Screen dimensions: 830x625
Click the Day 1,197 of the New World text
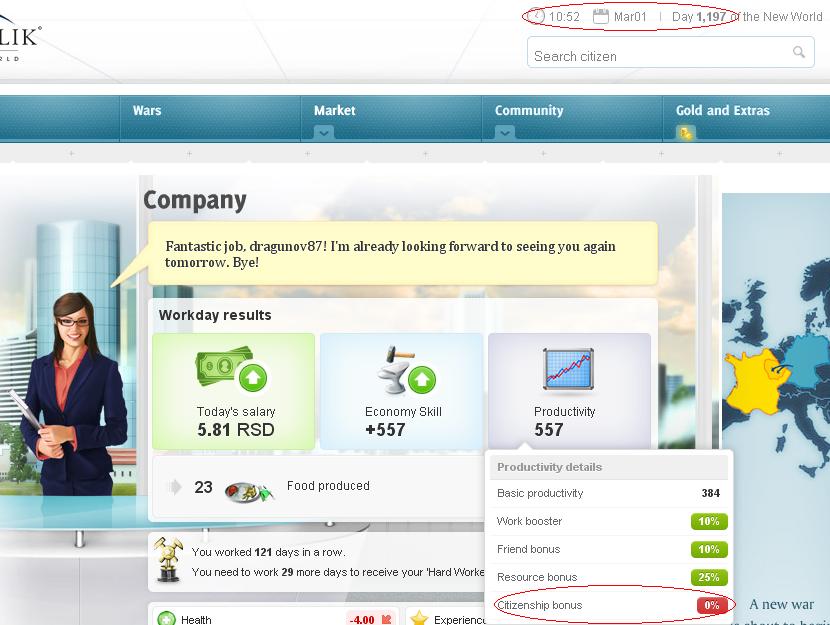click(747, 16)
